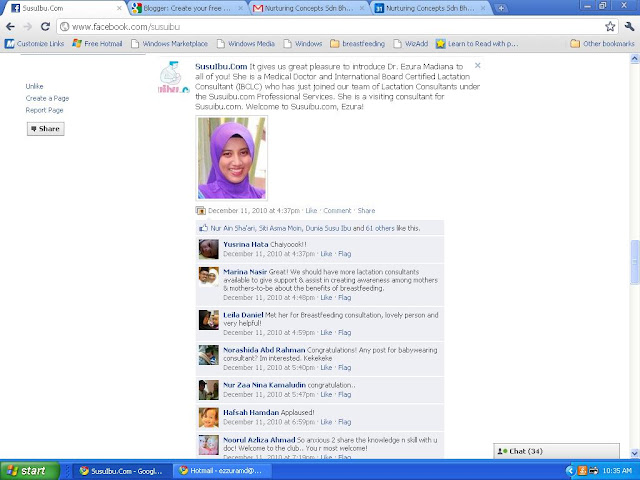
Task: Open Learn to Read bookmark
Action: [477, 44]
